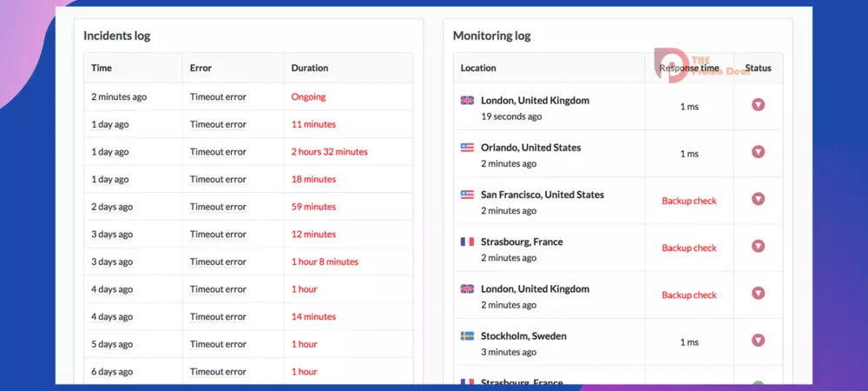Click the Backup check text for Strasbourg
868x391 pixels.
[689, 248]
